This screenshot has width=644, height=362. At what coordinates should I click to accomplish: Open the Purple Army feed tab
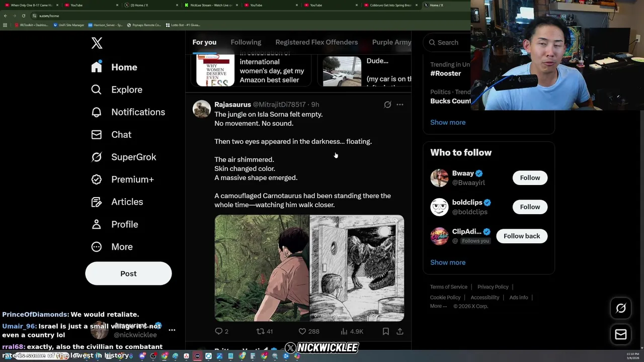pyautogui.click(x=391, y=42)
